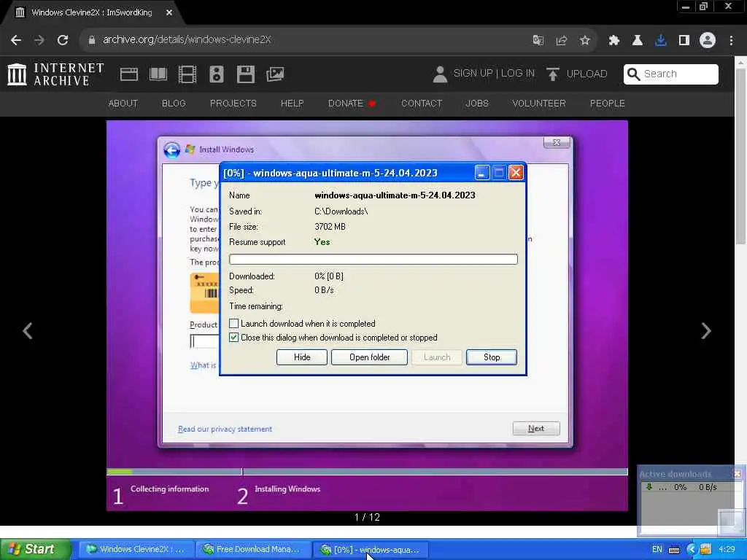Open the BLOG menu item
Viewport: 747px width, 560px height.
tap(174, 104)
